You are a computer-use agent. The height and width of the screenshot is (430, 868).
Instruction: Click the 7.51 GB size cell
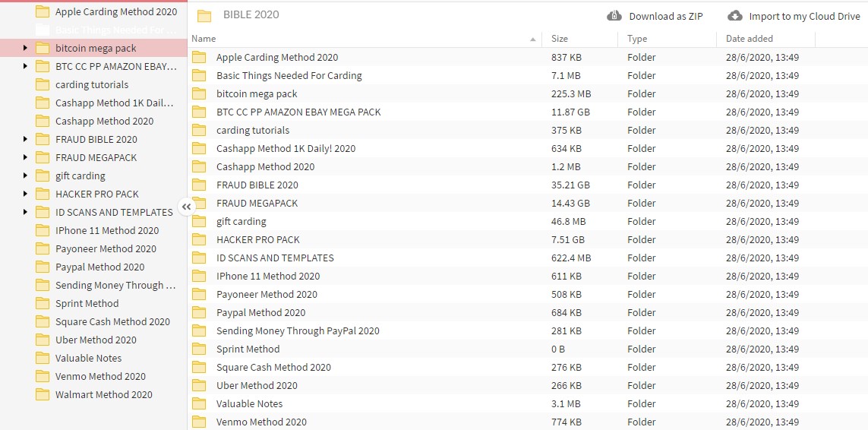[568, 240]
